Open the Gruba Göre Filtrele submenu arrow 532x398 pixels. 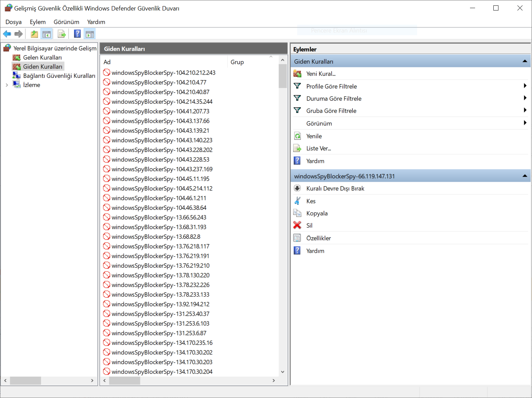coord(525,110)
